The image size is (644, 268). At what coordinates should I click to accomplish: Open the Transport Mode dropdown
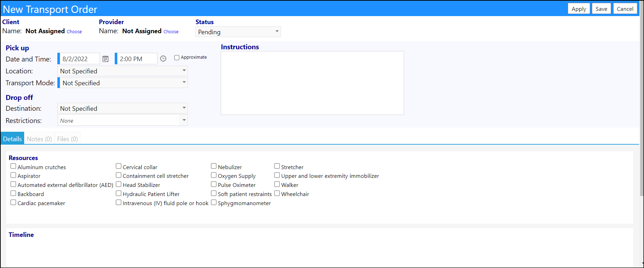[x=122, y=83]
